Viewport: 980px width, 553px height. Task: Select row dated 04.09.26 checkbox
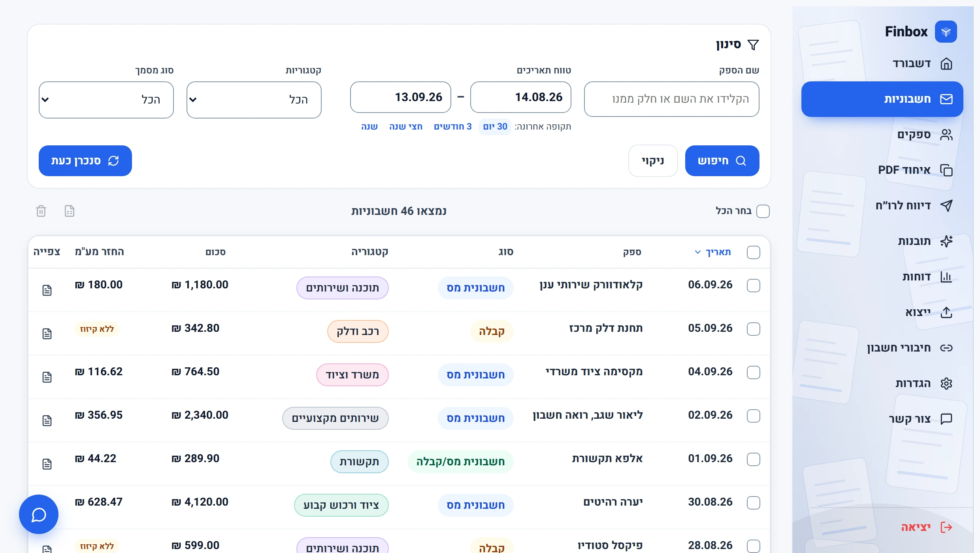click(x=754, y=372)
